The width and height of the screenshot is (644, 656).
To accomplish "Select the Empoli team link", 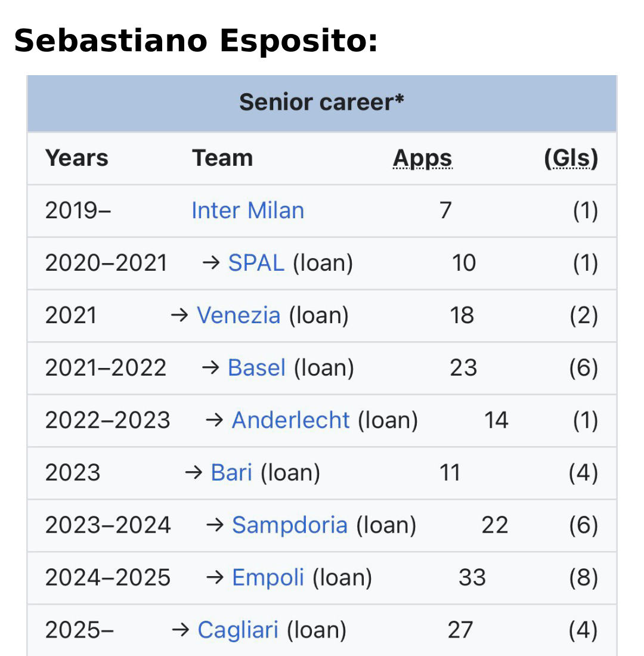I will point(268,578).
